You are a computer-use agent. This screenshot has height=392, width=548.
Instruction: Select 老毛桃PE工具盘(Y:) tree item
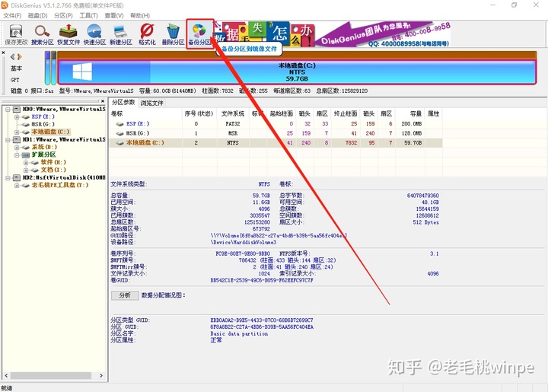[x=60, y=185]
